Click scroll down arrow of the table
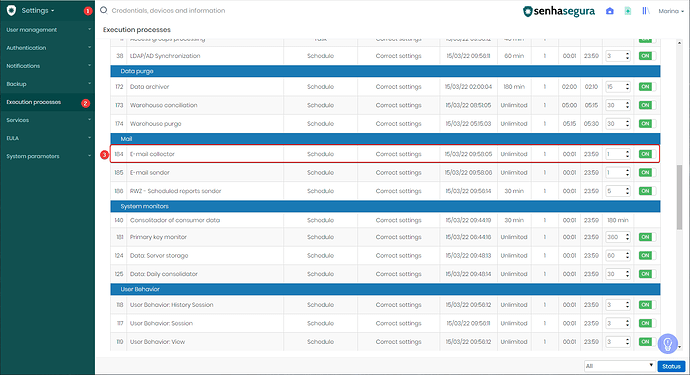Viewport: 690px width, 375px height. (679, 347)
